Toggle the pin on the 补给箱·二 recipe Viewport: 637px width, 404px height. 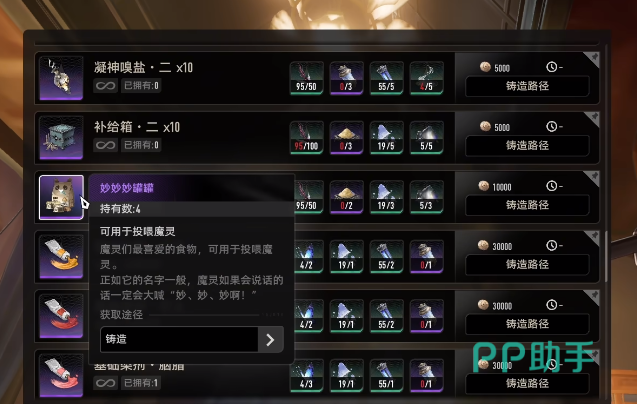[592, 119]
